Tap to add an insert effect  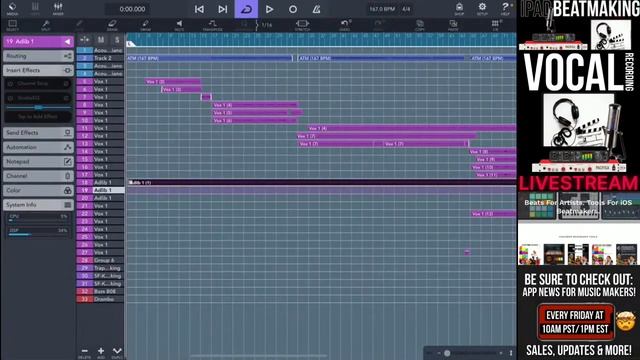[x=38, y=117]
